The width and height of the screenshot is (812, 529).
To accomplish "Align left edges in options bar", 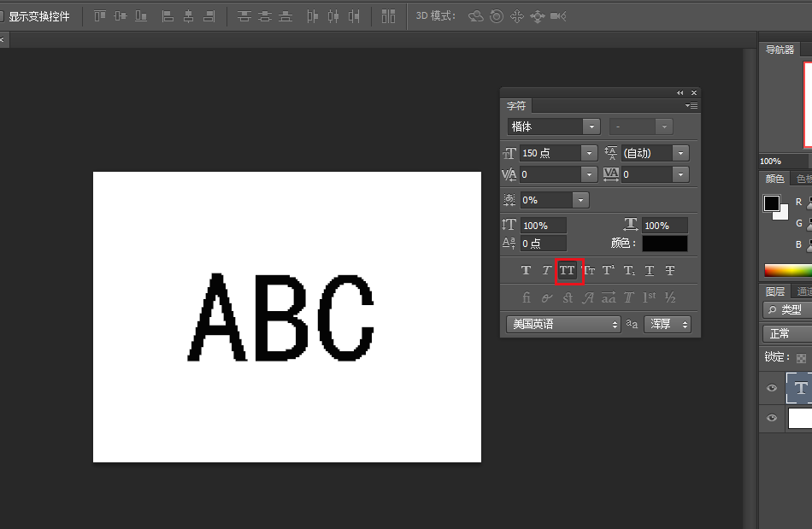I will [x=168, y=16].
